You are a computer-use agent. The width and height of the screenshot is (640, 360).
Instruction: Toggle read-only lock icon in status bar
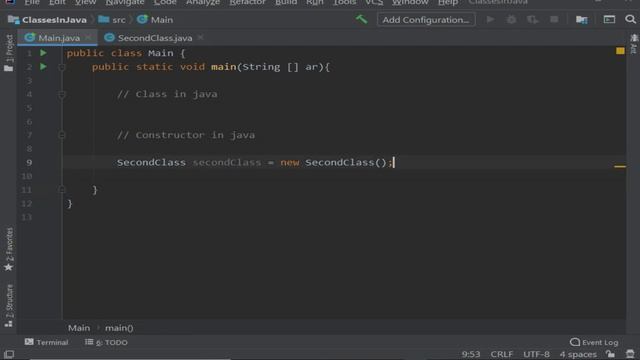coord(610,354)
